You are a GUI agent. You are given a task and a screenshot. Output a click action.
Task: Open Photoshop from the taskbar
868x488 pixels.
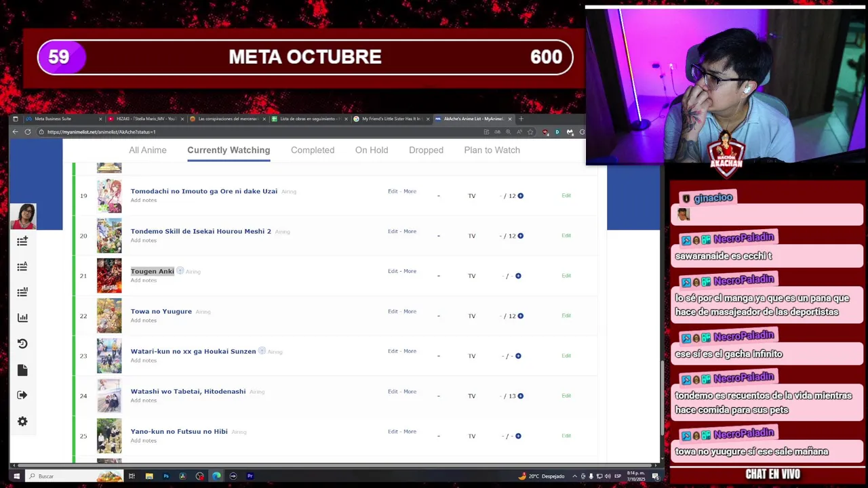[x=166, y=476]
